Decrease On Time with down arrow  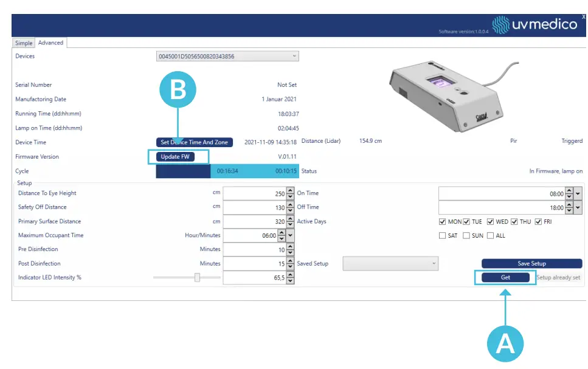569,197
